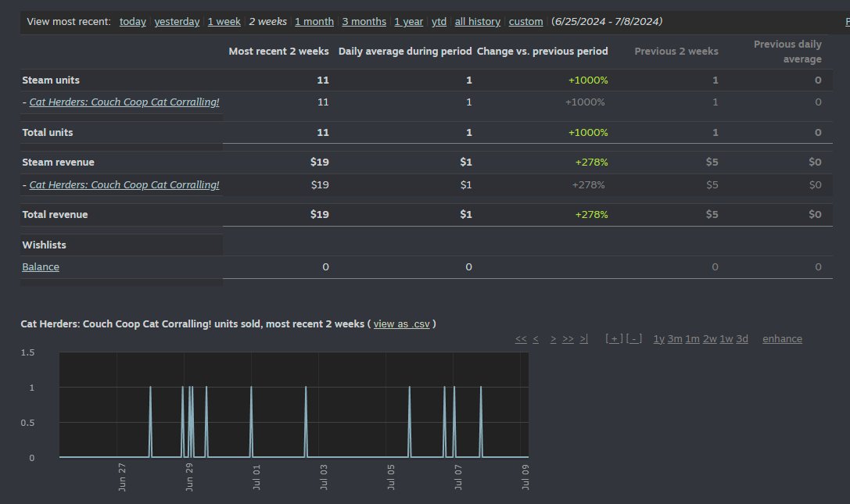The image size is (850, 504).
Task: Click the Previous 2 weeks column header
Action: coord(676,52)
